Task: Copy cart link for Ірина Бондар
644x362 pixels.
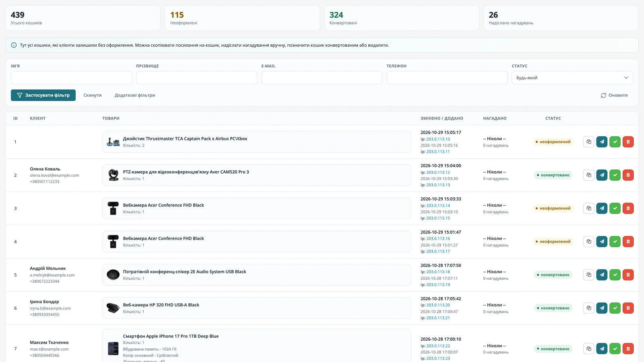Action: pos(588,308)
